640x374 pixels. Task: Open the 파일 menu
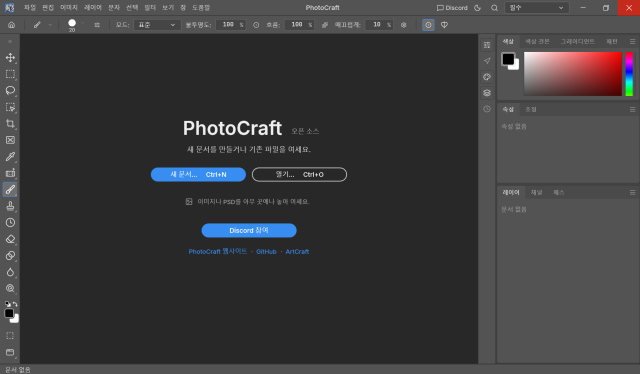click(30, 8)
